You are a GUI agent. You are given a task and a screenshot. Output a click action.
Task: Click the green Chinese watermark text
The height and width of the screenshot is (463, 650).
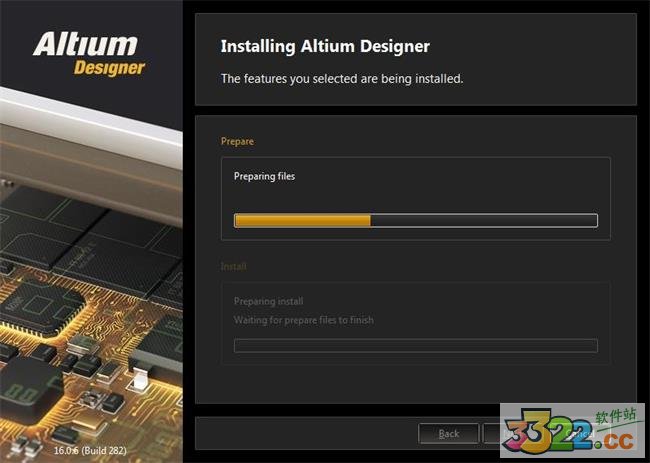coord(616,416)
